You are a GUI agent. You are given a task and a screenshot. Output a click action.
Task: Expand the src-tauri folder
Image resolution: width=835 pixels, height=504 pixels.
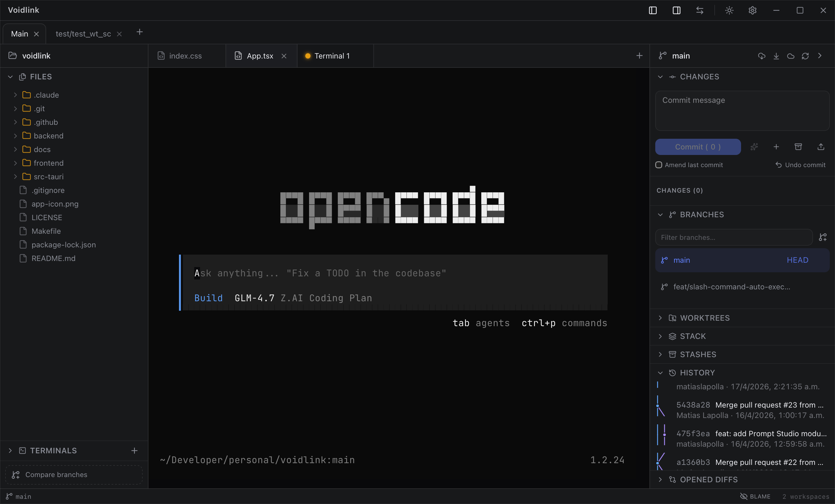tap(15, 177)
